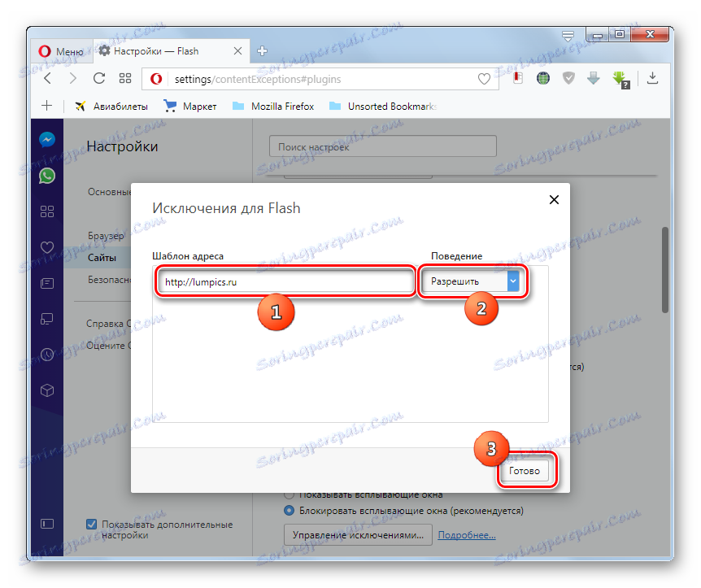Close the Исключения для Flash dialog
Viewport: 701px width, 588px height.
pos(554,199)
